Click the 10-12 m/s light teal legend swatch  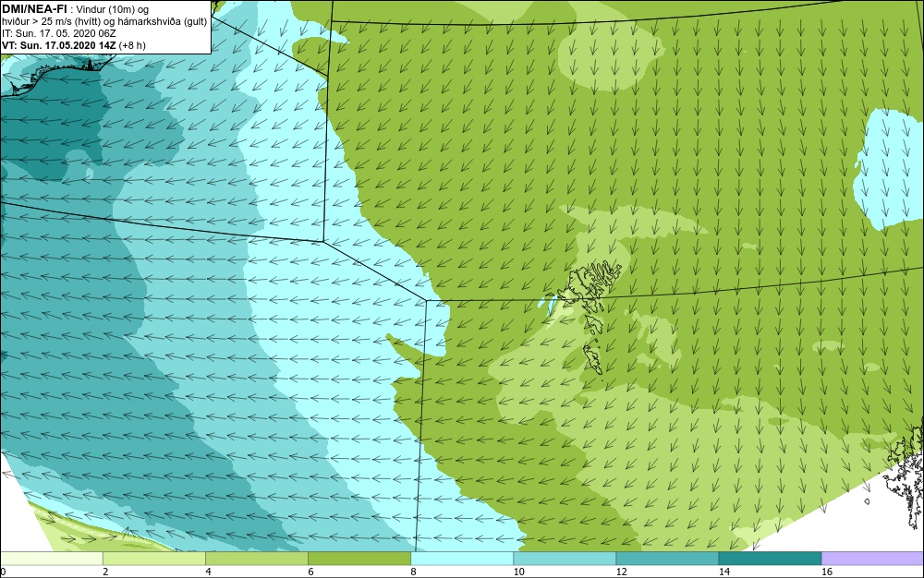pyautogui.click(x=565, y=559)
